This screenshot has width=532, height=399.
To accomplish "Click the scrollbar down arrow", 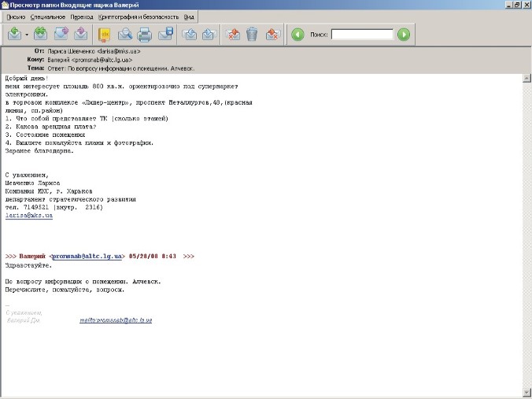I will pos(526,392).
